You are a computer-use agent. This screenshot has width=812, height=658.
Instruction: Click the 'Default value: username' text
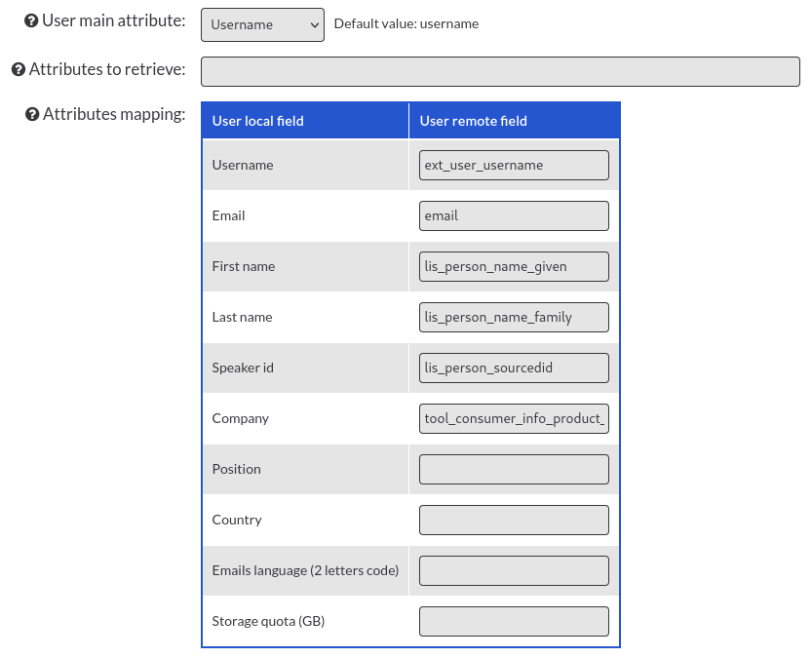click(406, 23)
